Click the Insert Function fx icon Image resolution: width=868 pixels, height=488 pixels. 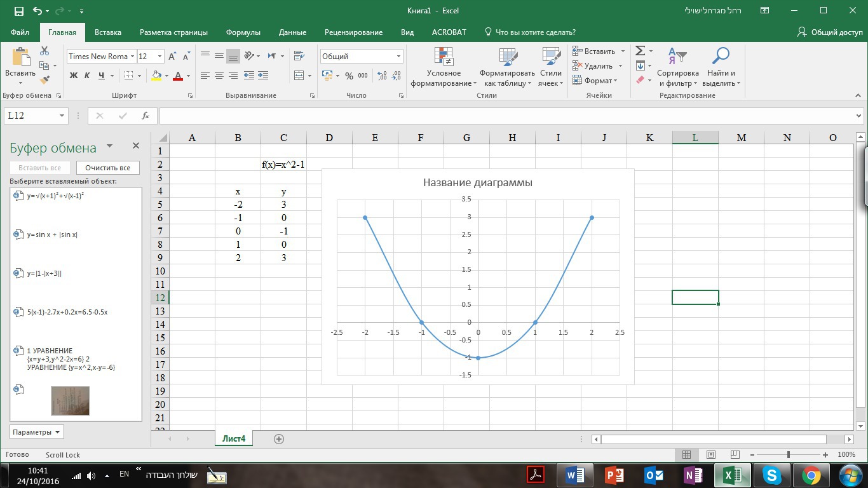tap(146, 116)
